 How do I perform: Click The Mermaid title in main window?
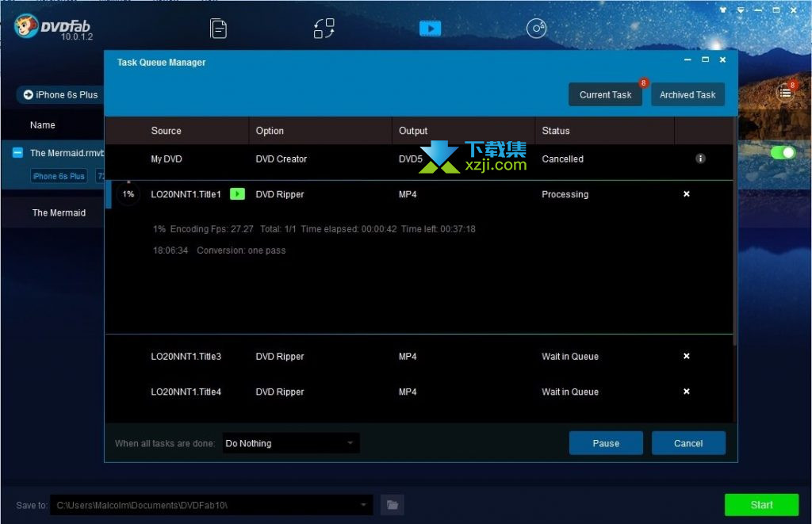click(x=59, y=212)
